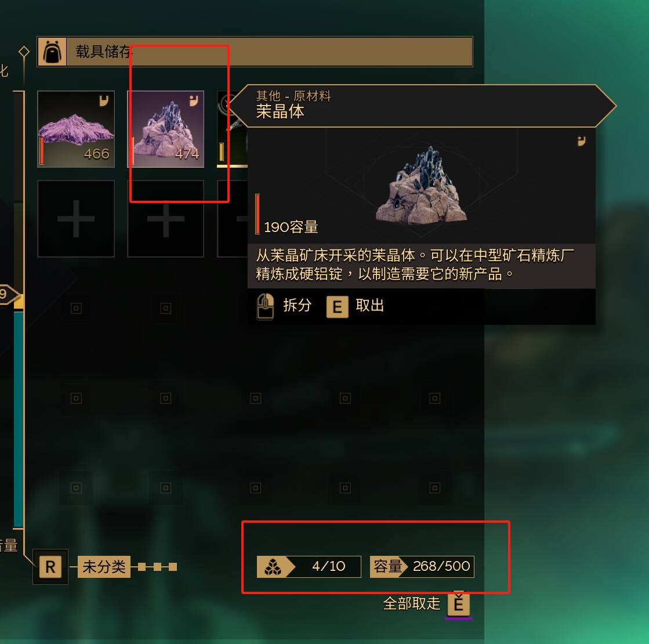Viewport: 649px width, 644px height.
Task: Click the E key icon for 取出
Action: pyautogui.click(x=337, y=307)
